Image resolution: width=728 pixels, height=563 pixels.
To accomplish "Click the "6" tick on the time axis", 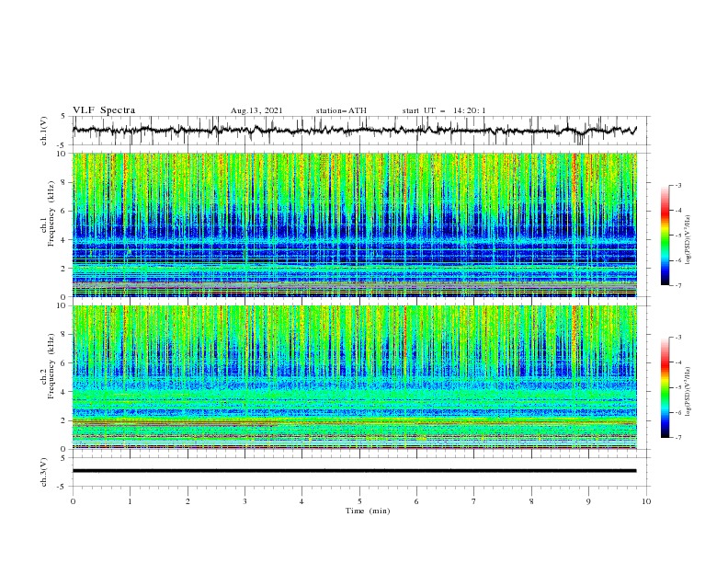I will pos(416,501).
